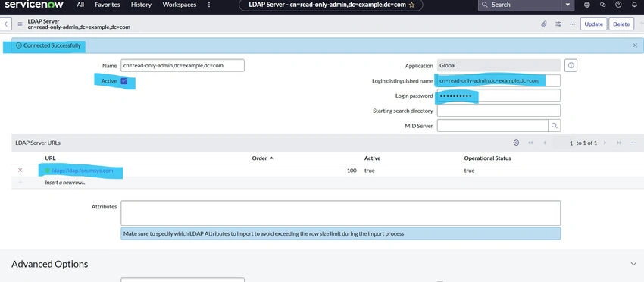Manage attachments with paperclip icon
This screenshot has width=644, height=282.
click(x=544, y=23)
